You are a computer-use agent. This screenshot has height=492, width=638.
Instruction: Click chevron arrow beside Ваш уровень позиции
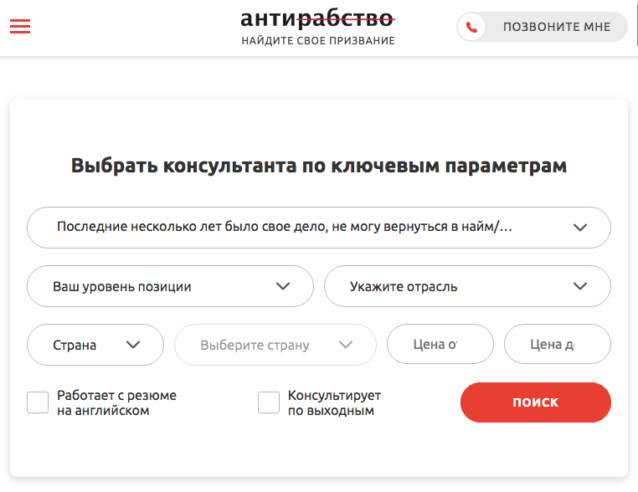pyautogui.click(x=283, y=286)
